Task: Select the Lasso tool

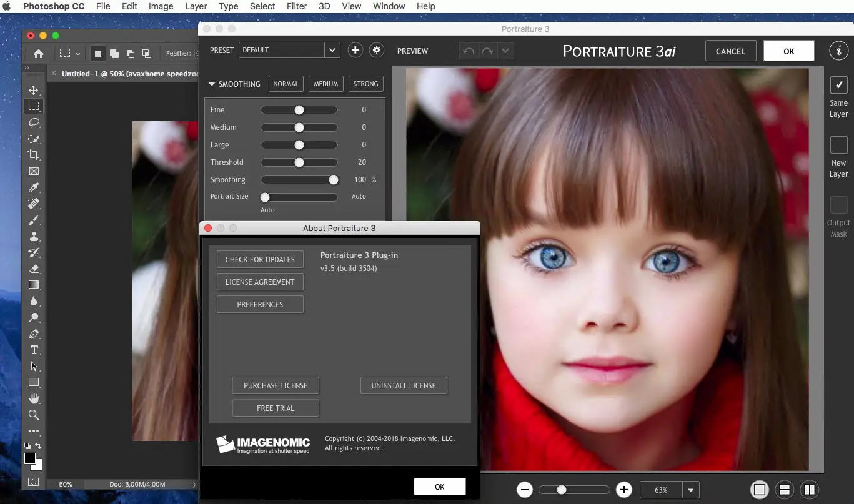Action: (34, 122)
